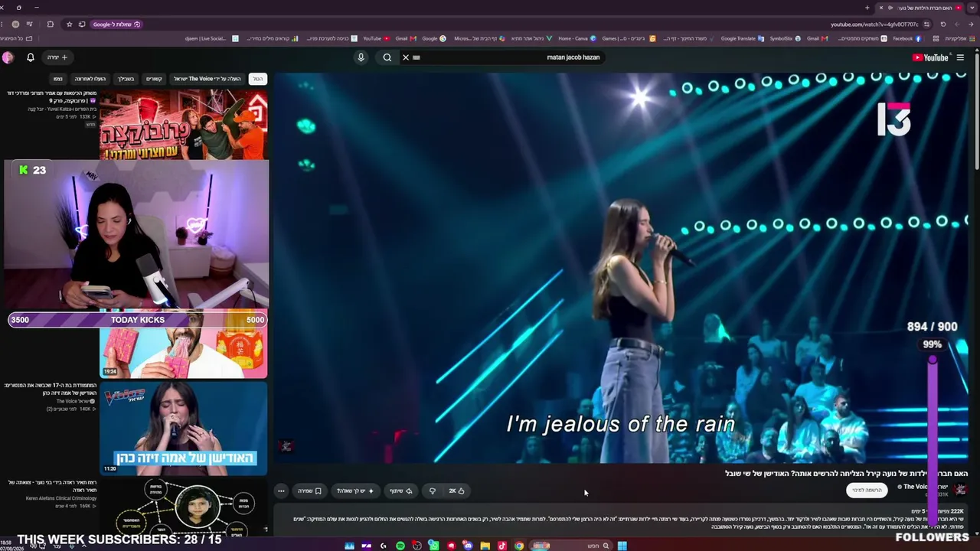The height and width of the screenshot is (551, 980).
Task: Select the 'הכול' filter chip
Action: point(258,79)
